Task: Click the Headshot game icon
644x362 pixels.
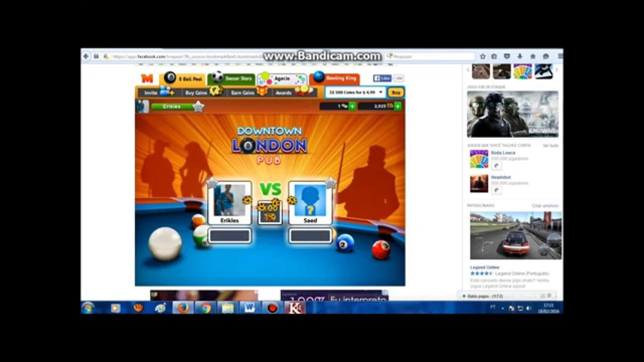Action: 479,184
